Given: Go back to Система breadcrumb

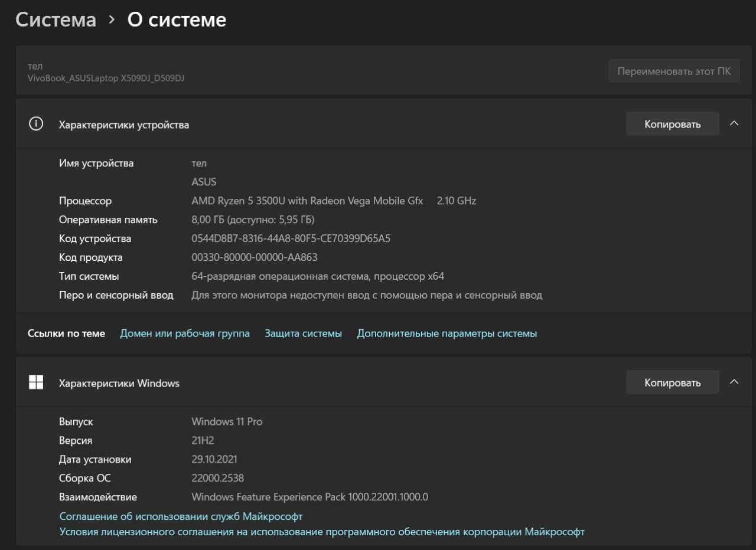Looking at the screenshot, I should tap(56, 19).
